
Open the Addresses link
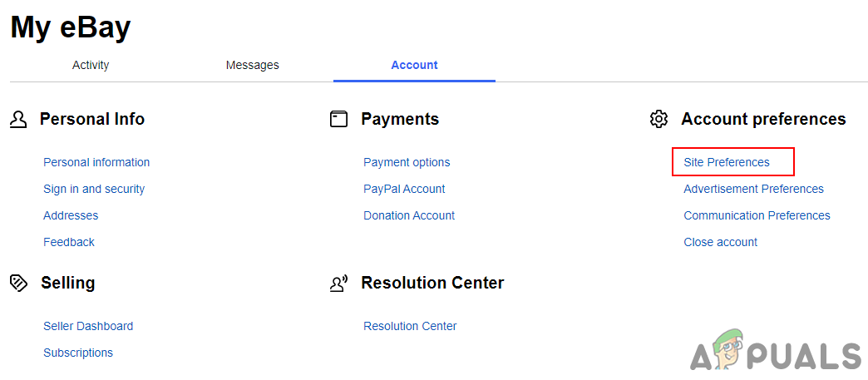[x=71, y=215]
